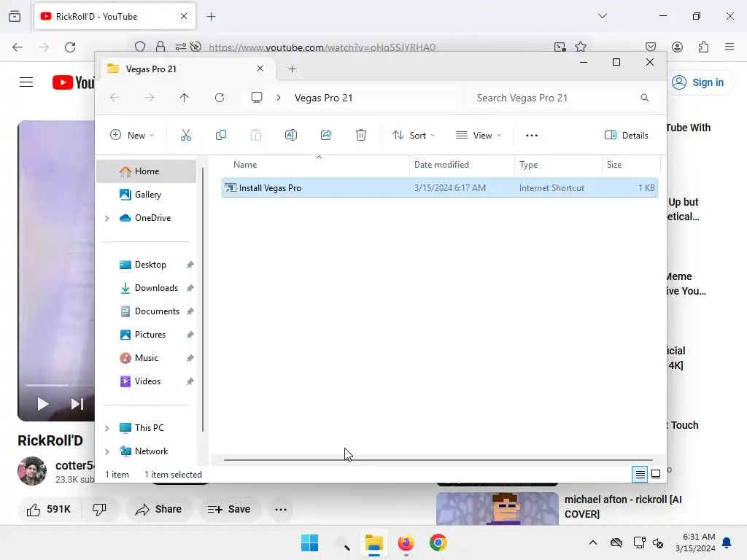The image size is (747, 560).
Task: Sort by the Name column header
Action: click(x=314, y=165)
